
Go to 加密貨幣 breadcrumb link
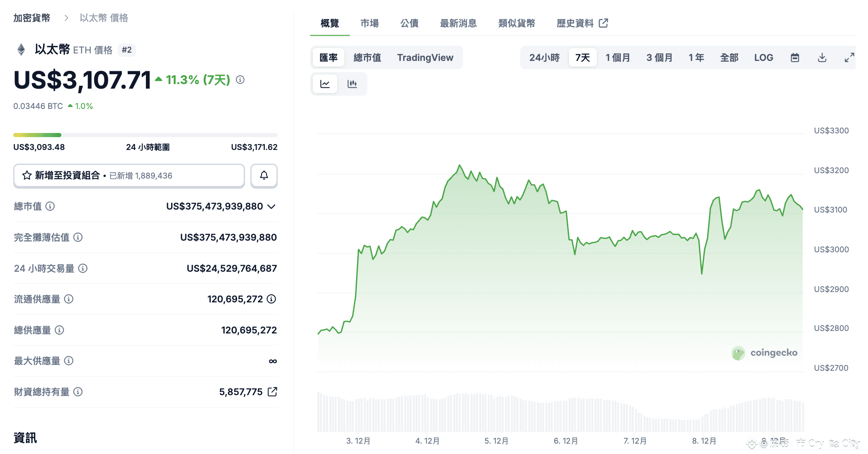(32, 18)
